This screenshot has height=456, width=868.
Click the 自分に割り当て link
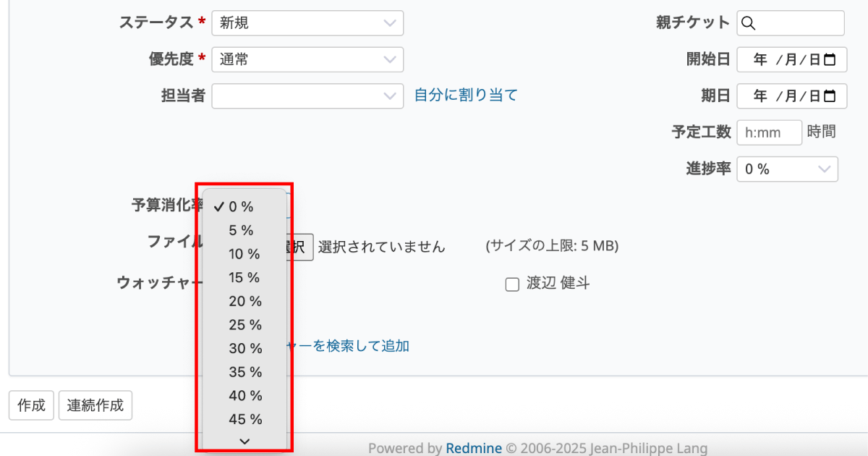465,95
